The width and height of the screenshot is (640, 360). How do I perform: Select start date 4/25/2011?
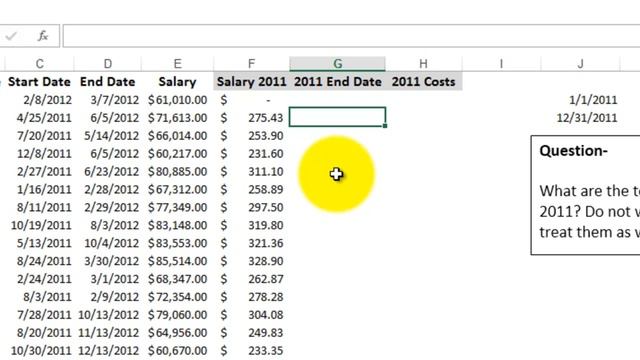point(39,118)
